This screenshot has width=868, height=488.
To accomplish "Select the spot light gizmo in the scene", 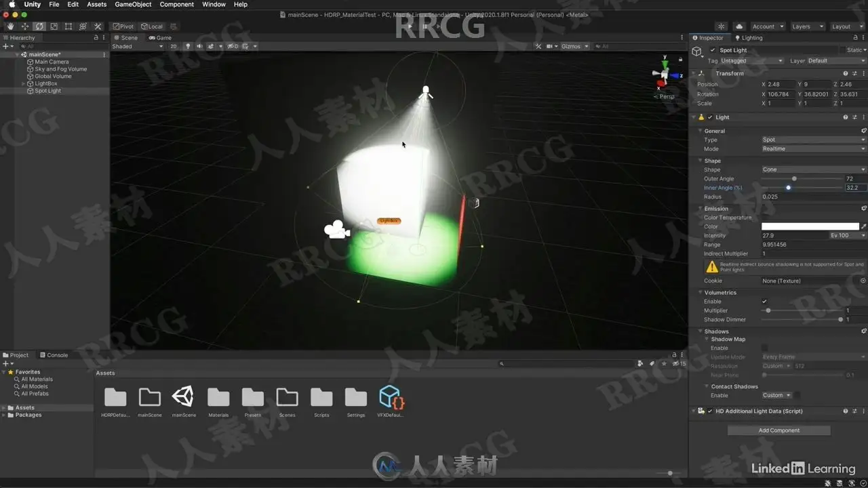I will 426,91.
